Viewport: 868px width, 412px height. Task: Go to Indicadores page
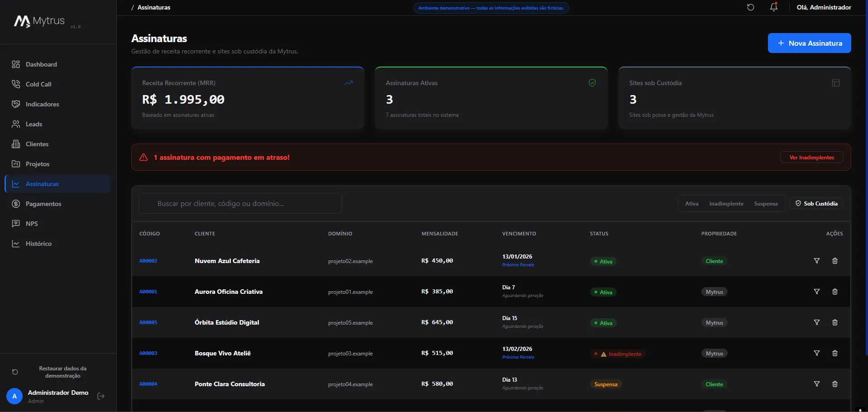click(x=58, y=104)
